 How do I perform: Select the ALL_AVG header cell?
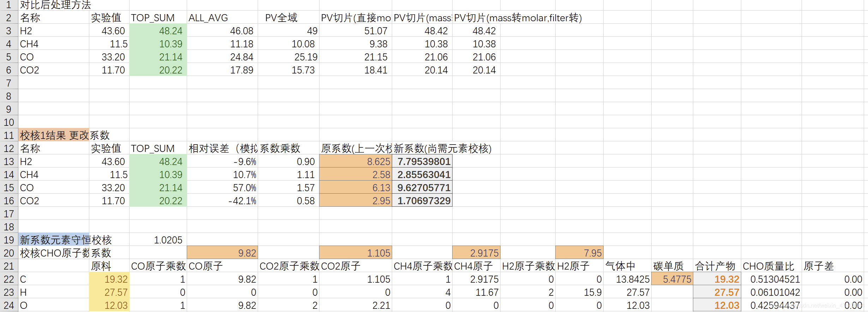[222, 17]
